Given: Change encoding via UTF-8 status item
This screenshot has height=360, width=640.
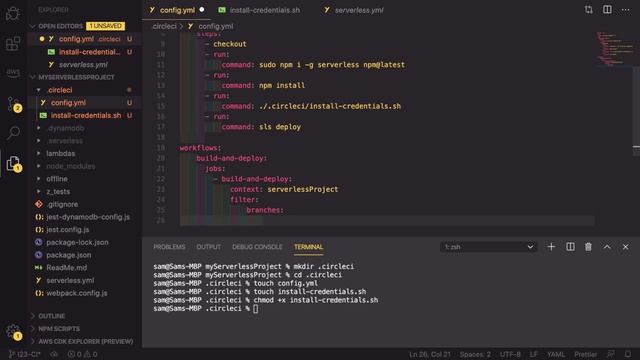Looking at the screenshot, I should click(x=510, y=354).
